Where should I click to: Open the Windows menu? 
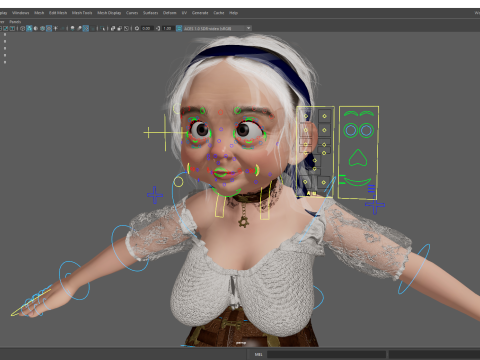click(21, 13)
